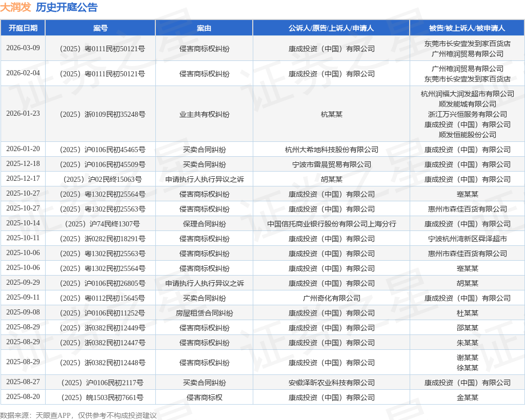Image resolution: width=525 pixels, height=420 pixels.
Task: Click the 被告/被上诉人/被申请人 column header
Action: 467,28
